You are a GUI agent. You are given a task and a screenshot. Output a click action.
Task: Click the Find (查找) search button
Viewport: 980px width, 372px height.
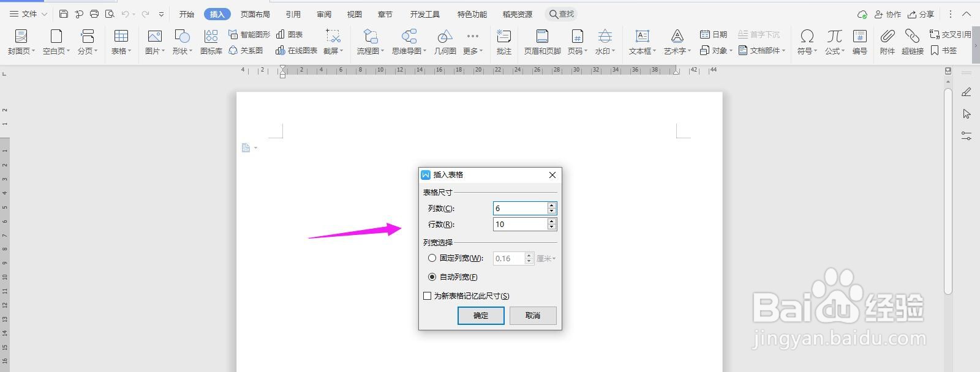562,14
